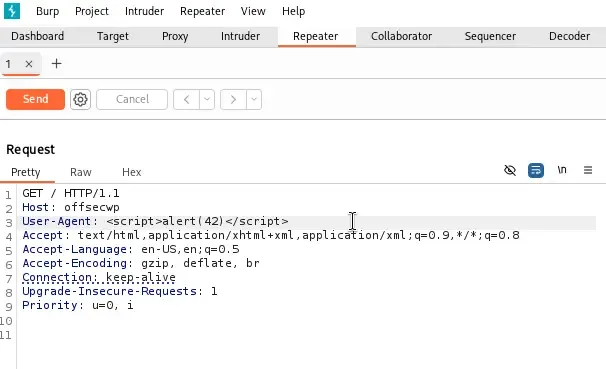Select the Raw request view tab
Image resolution: width=606 pixels, height=369 pixels.
click(x=80, y=172)
